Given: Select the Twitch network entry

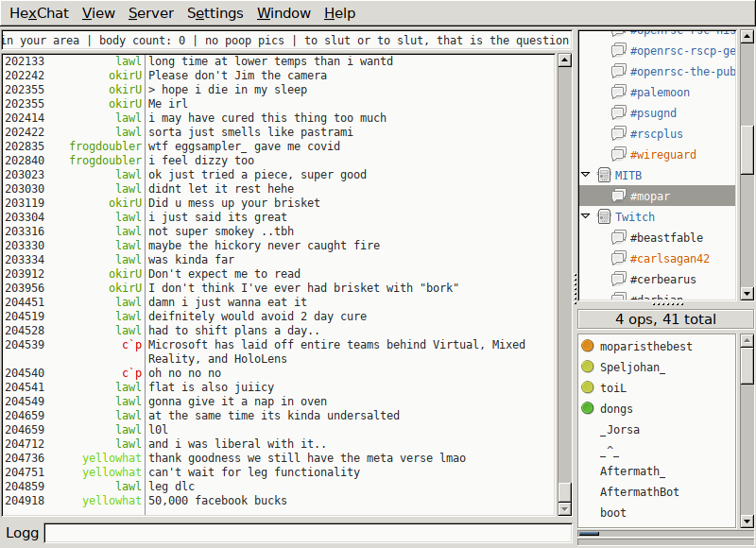Looking at the screenshot, I should point(634,216).
